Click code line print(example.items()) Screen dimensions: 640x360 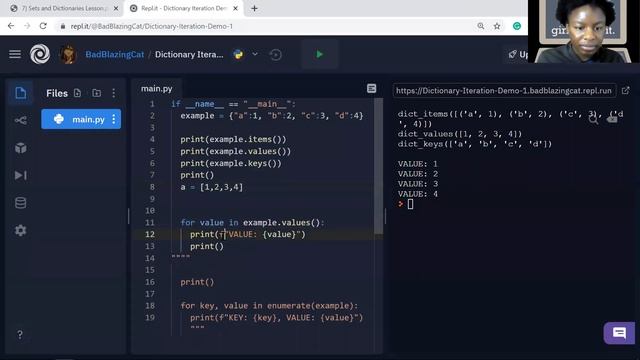coord(233,139)
